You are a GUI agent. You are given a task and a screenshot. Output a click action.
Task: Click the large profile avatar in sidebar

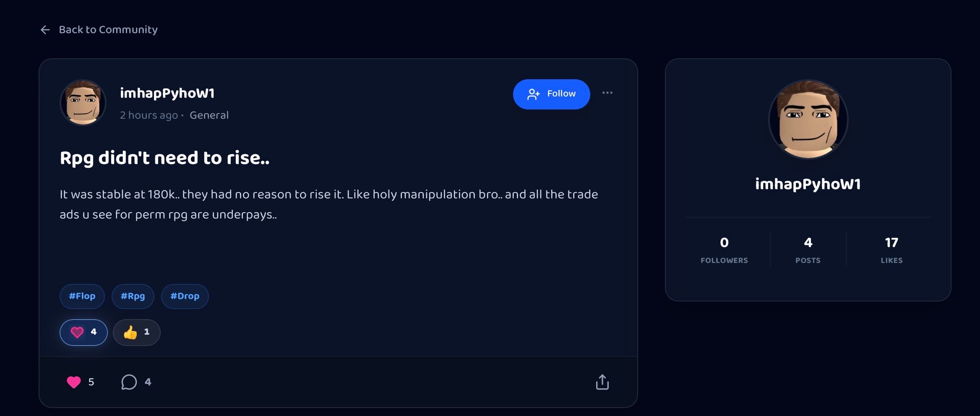(x=808, y=120)
